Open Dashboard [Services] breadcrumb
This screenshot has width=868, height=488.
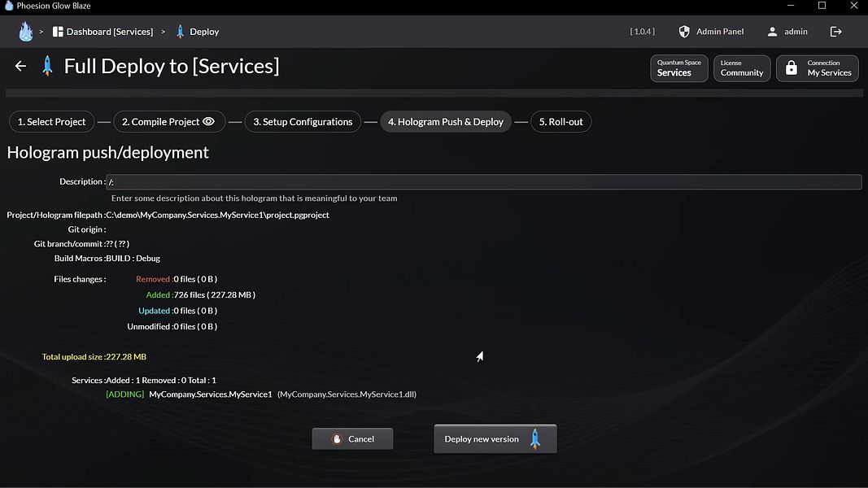(103, 32)
